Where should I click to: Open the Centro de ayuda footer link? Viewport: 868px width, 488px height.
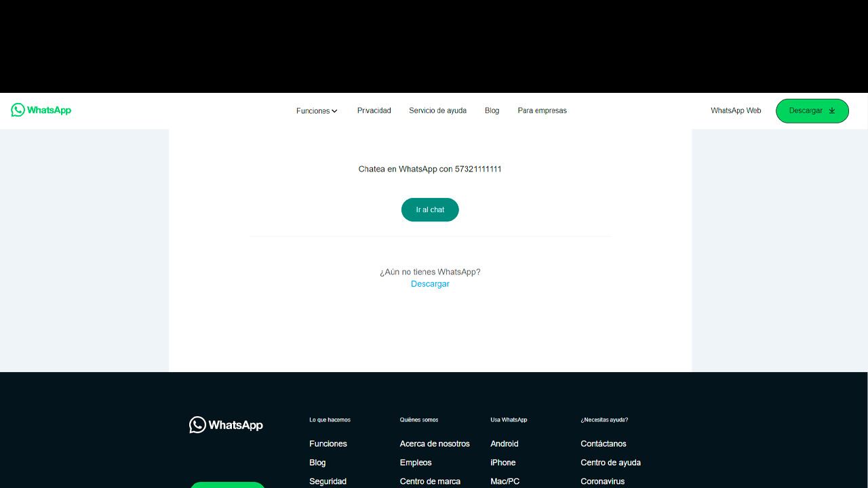(610, 463)
